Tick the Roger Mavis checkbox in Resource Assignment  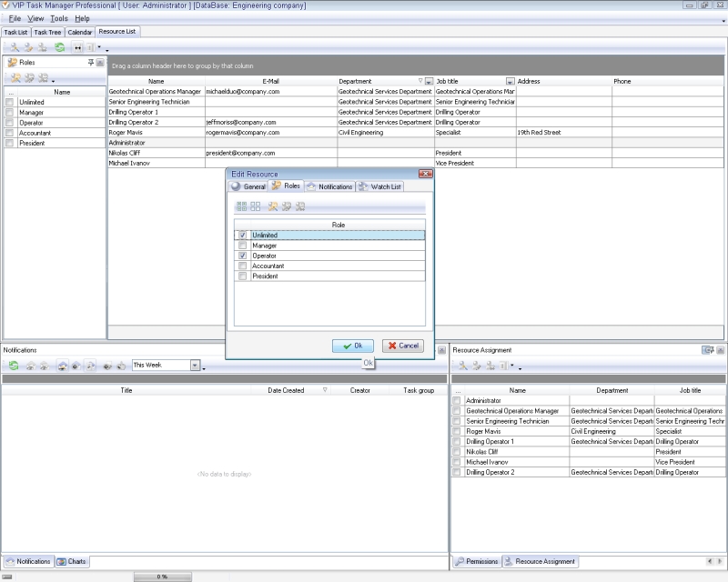[457, 431]
